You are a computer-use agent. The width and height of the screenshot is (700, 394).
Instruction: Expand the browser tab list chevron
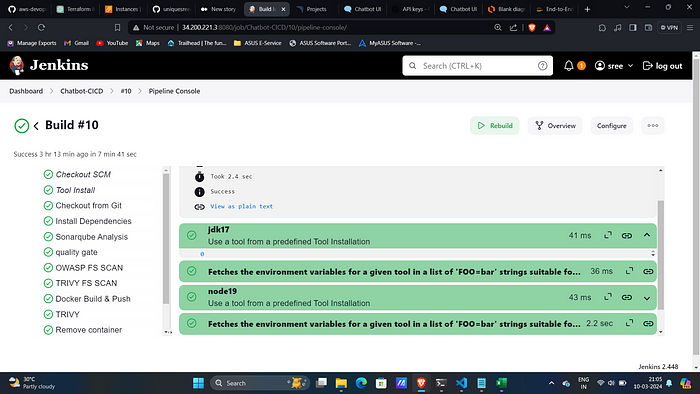click(627, 8)
